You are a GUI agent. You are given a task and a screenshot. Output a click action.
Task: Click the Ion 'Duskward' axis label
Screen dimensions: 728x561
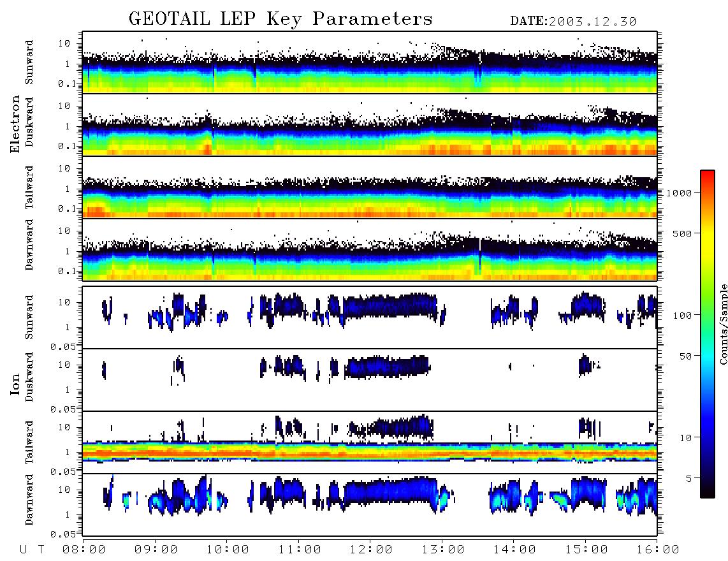[29, 377]
